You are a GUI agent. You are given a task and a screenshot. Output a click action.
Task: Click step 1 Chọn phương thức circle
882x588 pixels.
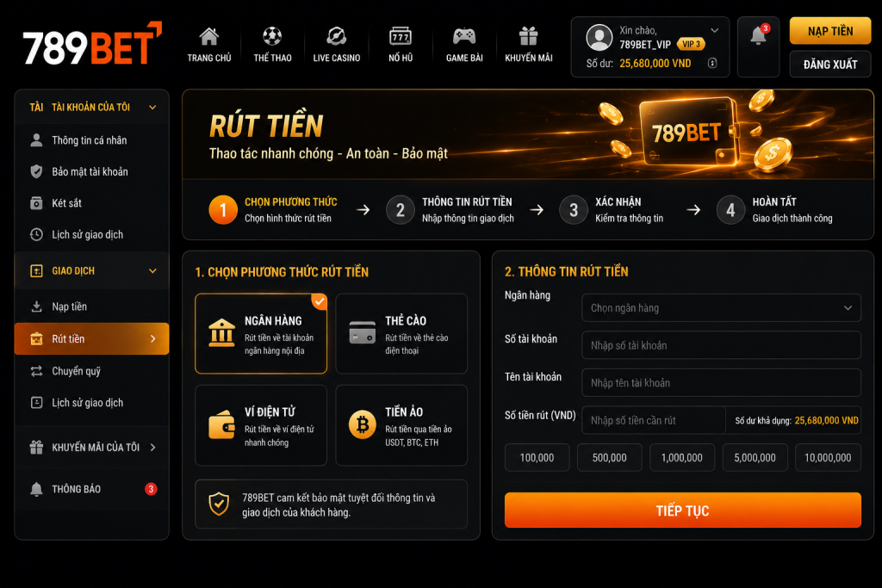223,210
